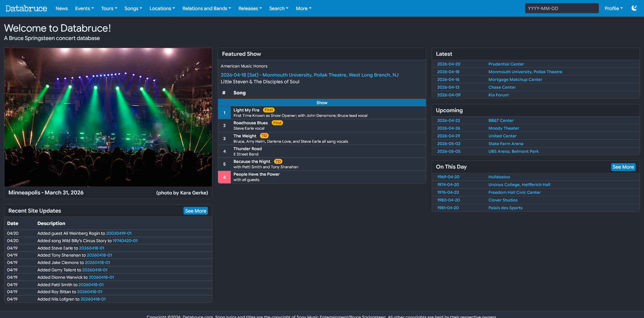This screenshot has width=644, height=318.
Task: Click the First badge beside Roadhouse Blues
Action: click(x=277, y=123)
